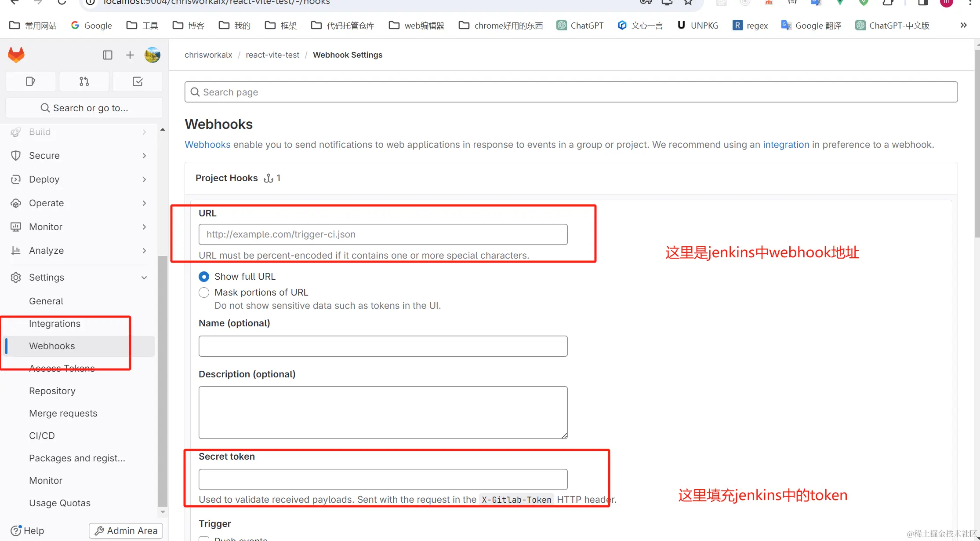This screenshot has width=980, height=541.
Task: Click the Name (optional) input field
Action: pos(383,346)
